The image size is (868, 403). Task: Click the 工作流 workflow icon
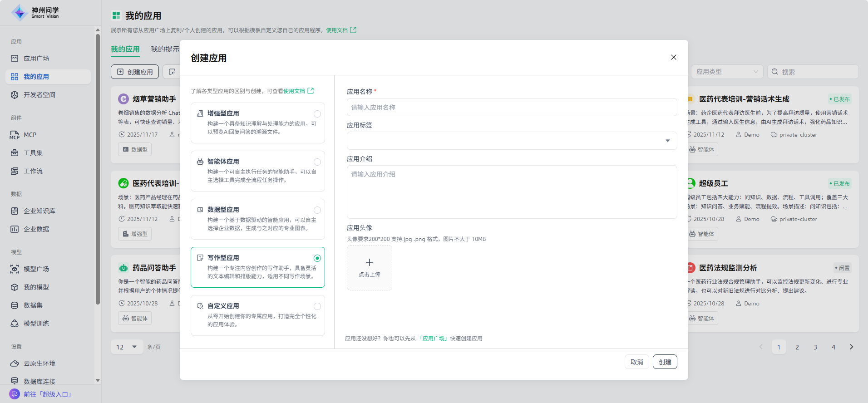pos(15,171)
